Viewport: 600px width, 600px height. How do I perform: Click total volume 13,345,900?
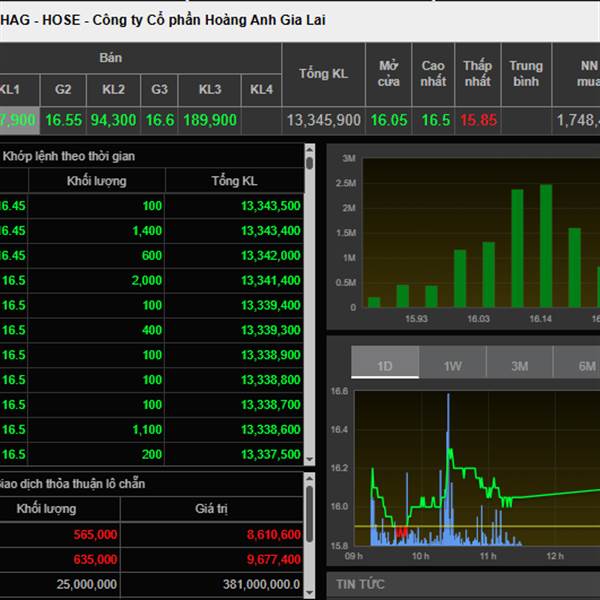(324, 121)
